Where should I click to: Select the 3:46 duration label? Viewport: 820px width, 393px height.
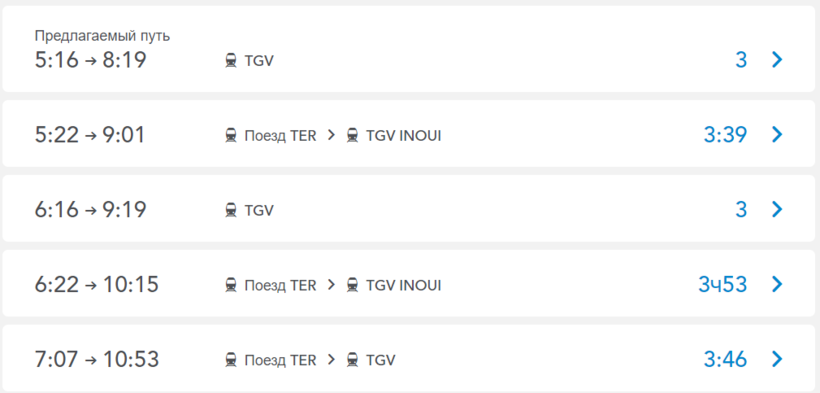(x=725, y=360)
